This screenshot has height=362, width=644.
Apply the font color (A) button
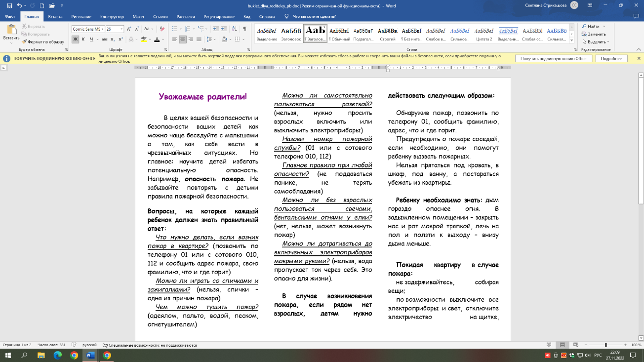click(x=157, y=40)
